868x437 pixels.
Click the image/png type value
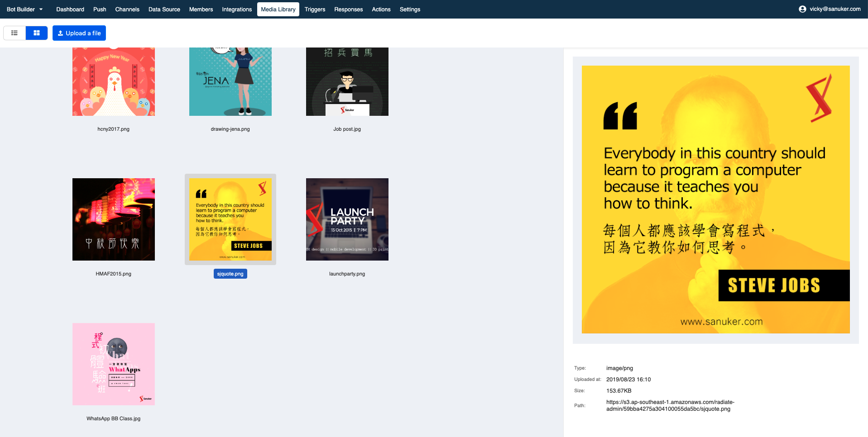[620, 368]
